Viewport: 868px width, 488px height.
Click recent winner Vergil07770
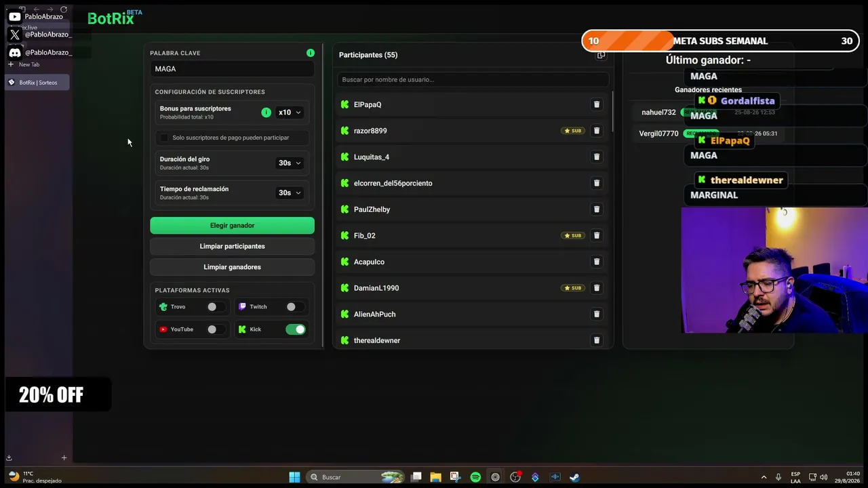point(658,134)
